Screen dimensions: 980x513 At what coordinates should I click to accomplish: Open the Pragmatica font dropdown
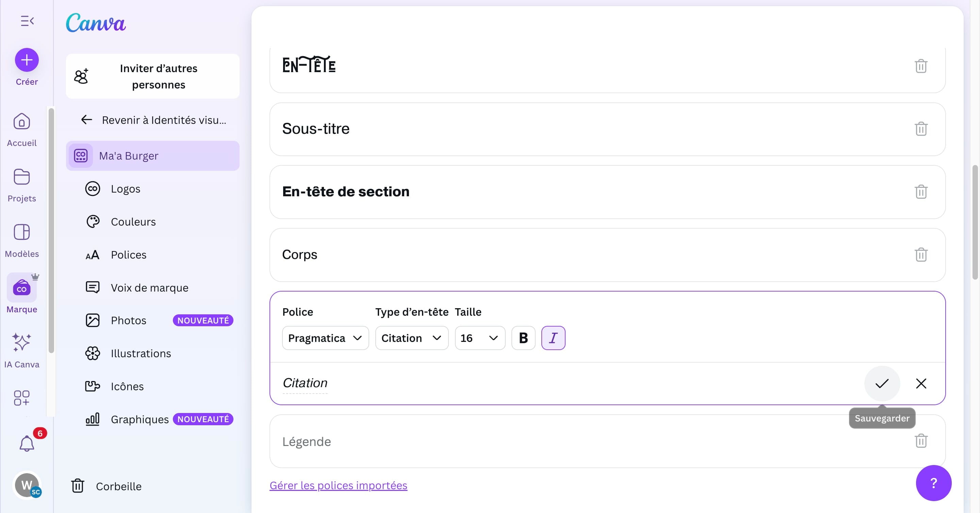click(x=325, y=338)
